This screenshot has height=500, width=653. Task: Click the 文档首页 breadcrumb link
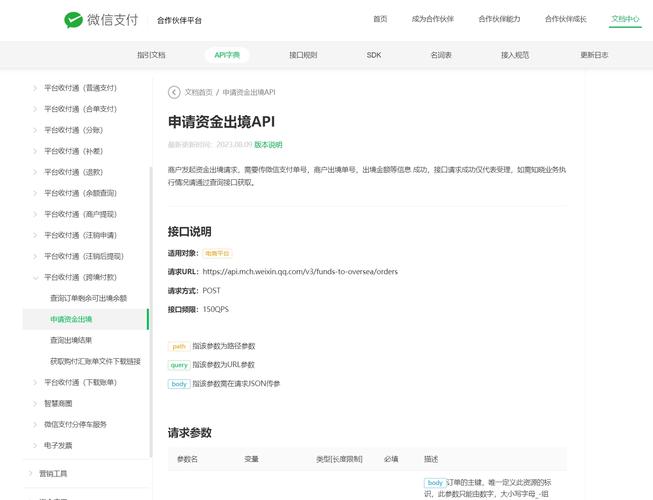199,92
